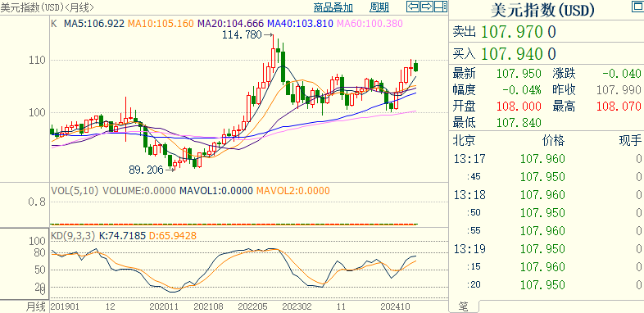Click the pink MA60:100.380 legend
Image resolution: width=644 pixels, height=313 pixels.
pyautogui.click(x=369, y=24)
